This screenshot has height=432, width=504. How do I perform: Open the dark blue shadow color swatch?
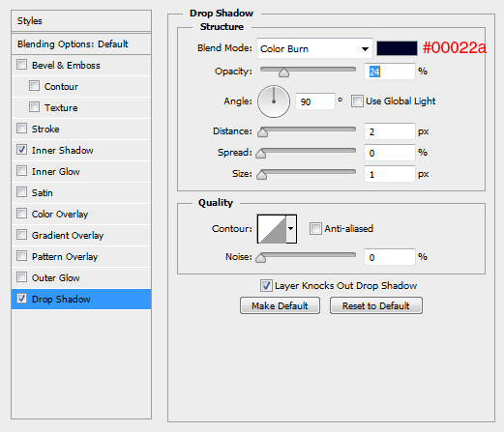(397, 48)
